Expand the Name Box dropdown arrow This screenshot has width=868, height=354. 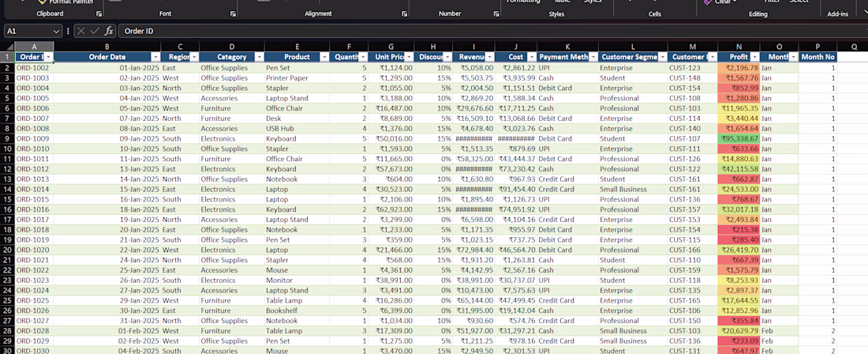click(x=56, y=32)
